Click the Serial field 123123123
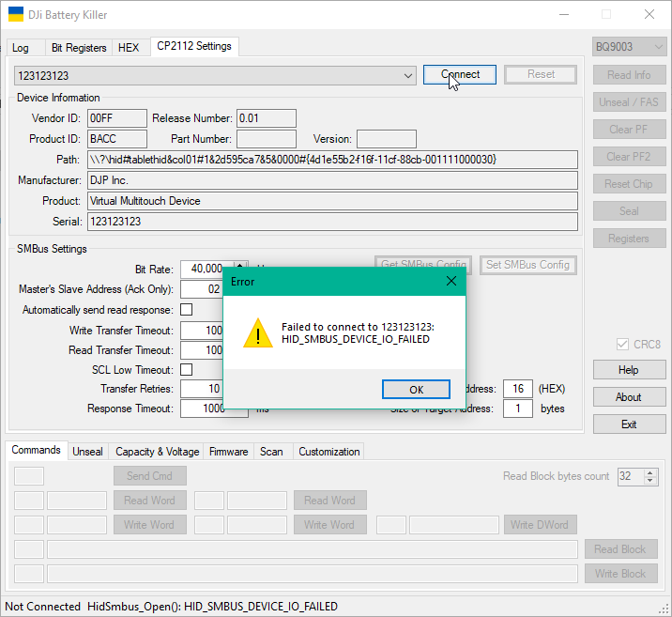The width and height of the screenshot is (672, 617). point(332,222)
